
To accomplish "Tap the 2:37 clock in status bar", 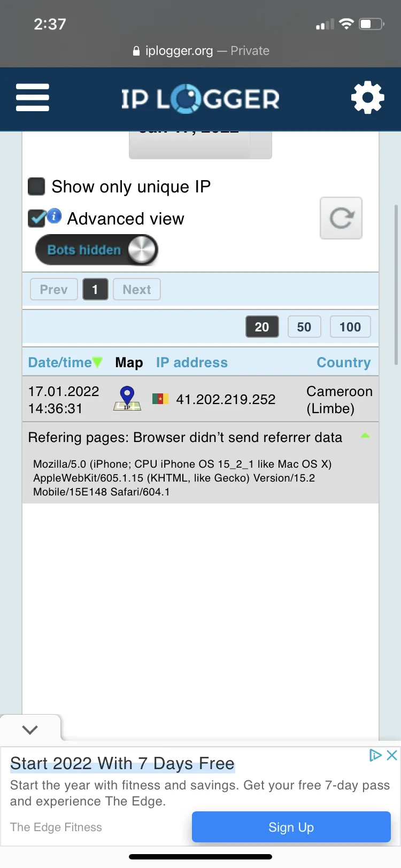I will (50, 24).
